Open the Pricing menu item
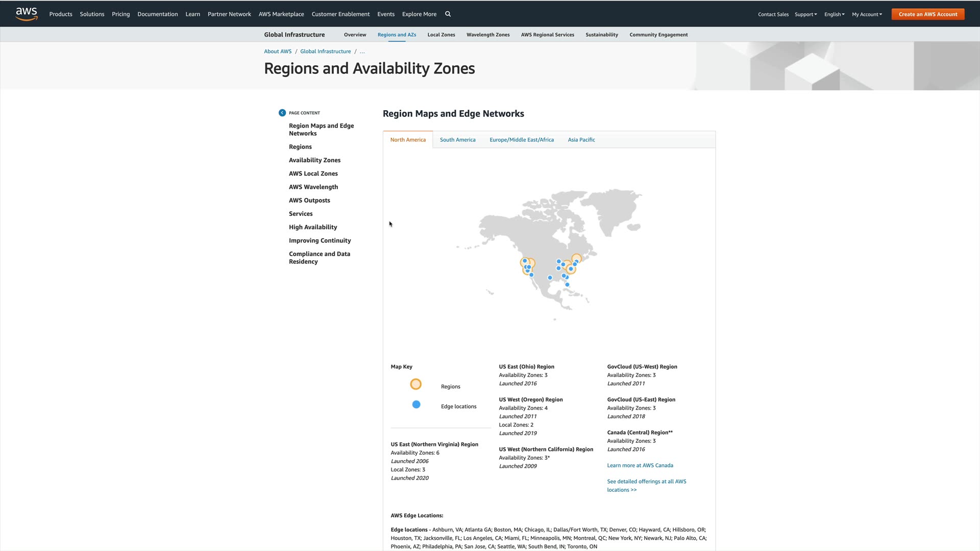 (120, 14)
